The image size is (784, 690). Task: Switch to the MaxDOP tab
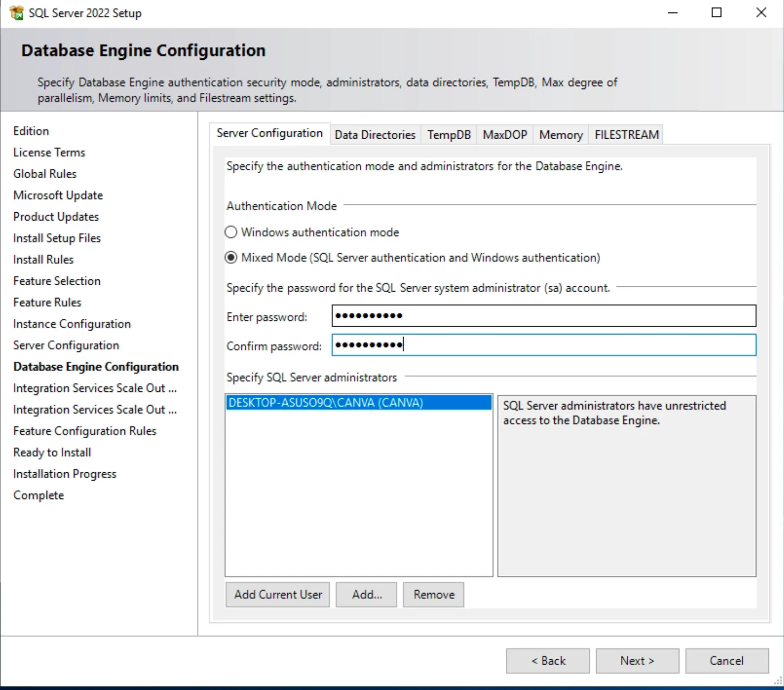(505, 135)
